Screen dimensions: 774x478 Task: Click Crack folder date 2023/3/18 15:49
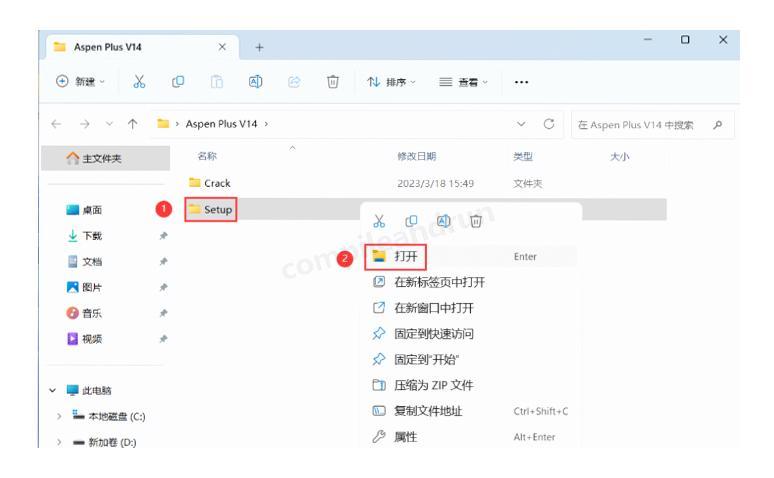(x=435, y=184)
